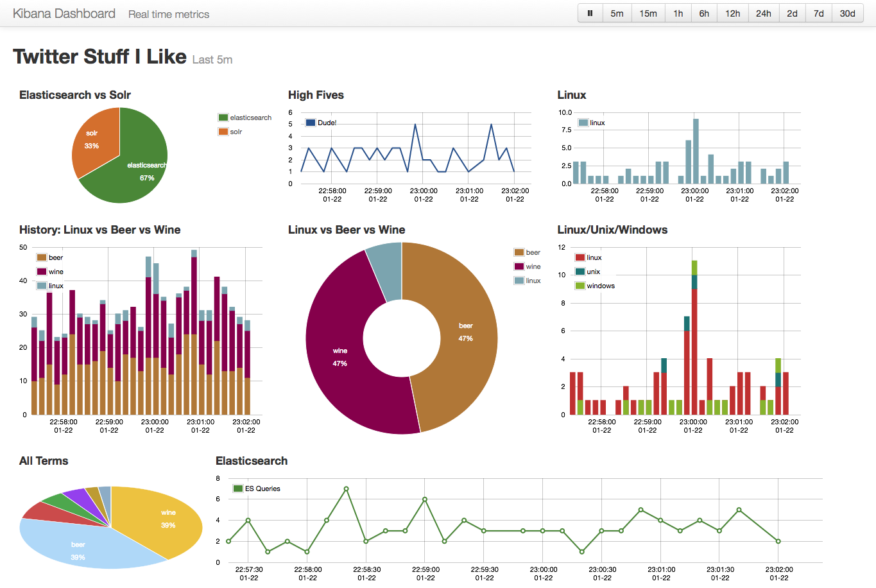Toggle red linux legend in Linux/Unix/Windows

[x=588, y=257]
